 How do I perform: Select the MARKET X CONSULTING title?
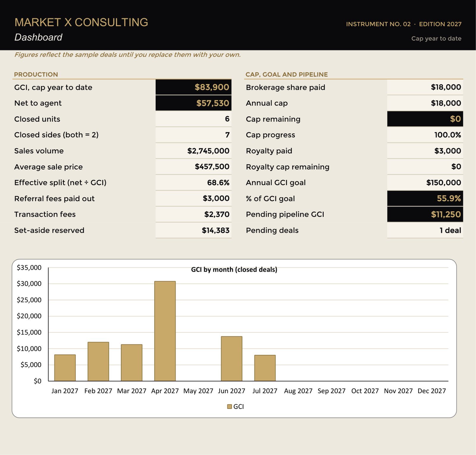click(x=81, y=23)
